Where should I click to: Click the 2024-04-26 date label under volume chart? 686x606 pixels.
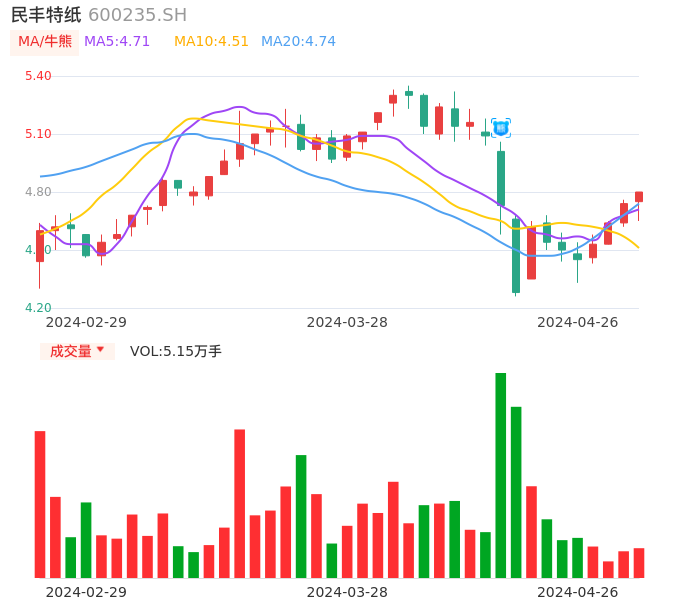pyautogui.click(x=578, y=592)
